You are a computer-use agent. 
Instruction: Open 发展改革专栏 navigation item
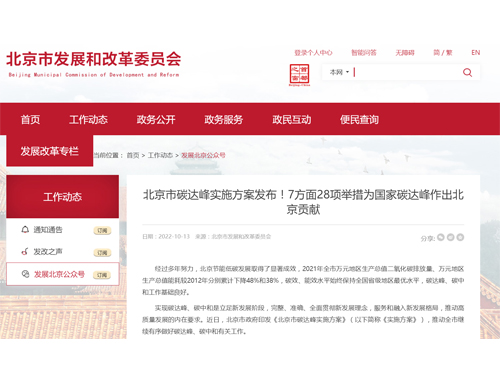(50, 151)
